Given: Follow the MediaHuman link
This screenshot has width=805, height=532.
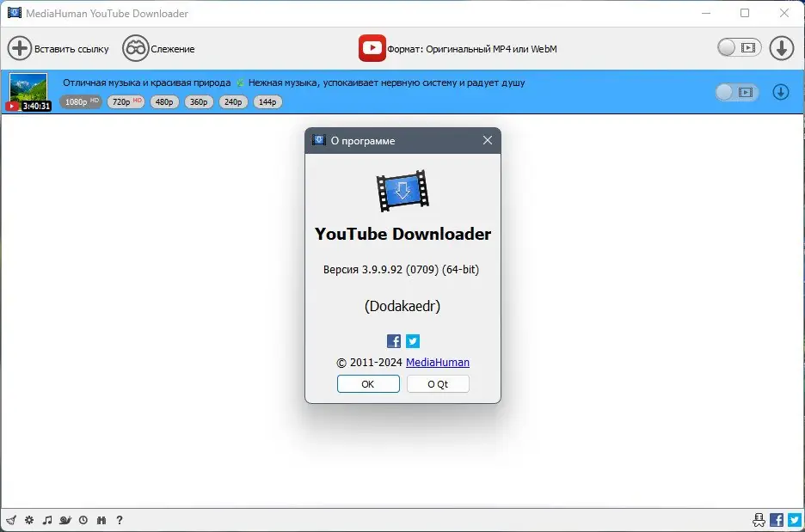Looking at the screenshot, I should click(438, 362).
